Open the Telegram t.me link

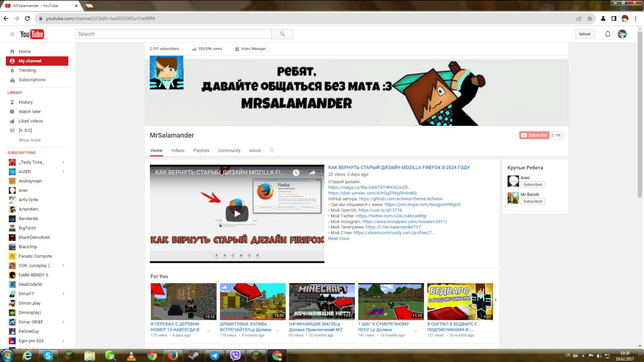point(393,227)
